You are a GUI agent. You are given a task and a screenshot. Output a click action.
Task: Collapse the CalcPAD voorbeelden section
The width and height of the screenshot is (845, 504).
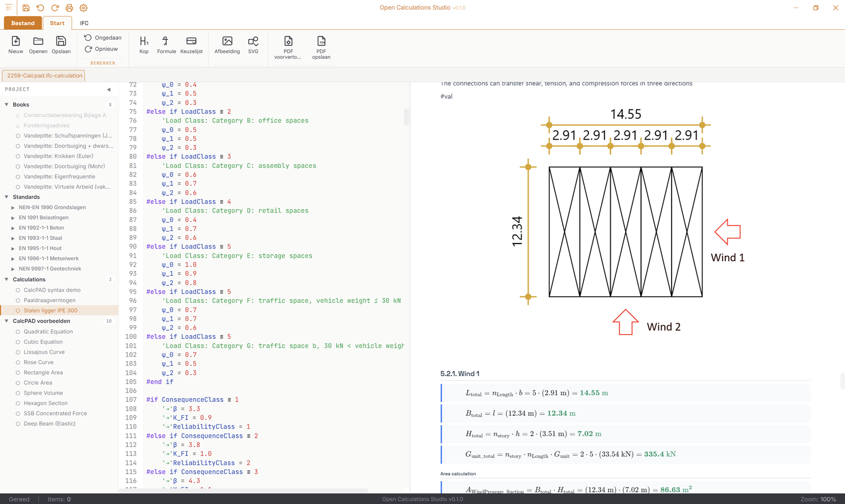6,321
